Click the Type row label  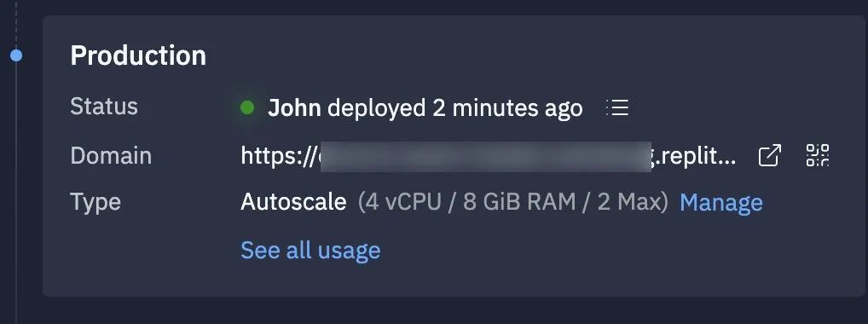[x=95, y=203]
